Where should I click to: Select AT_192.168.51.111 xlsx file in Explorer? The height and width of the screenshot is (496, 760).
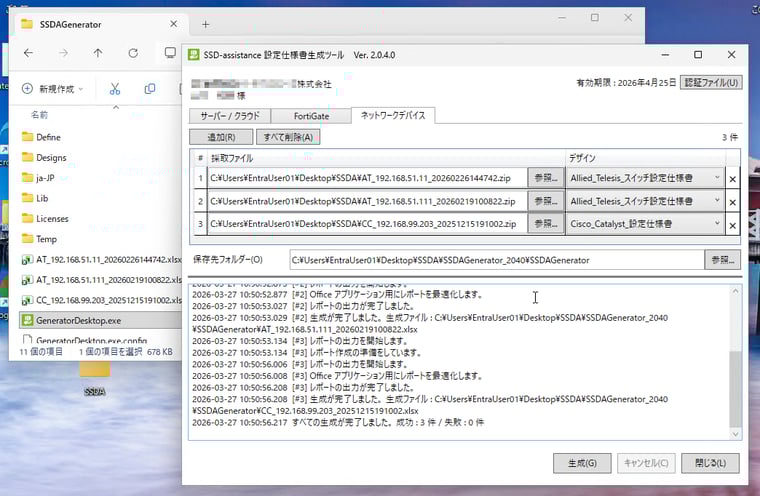click(101, 280)
